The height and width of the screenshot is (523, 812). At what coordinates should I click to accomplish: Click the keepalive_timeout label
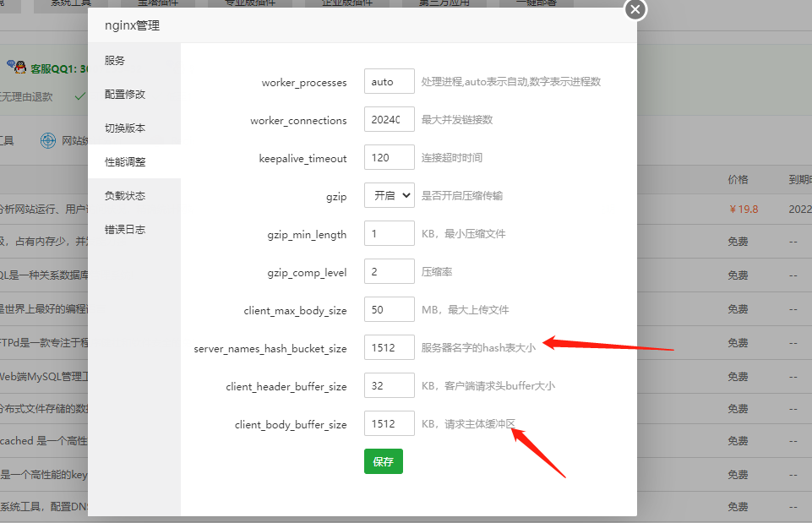[x=303, y=159]
